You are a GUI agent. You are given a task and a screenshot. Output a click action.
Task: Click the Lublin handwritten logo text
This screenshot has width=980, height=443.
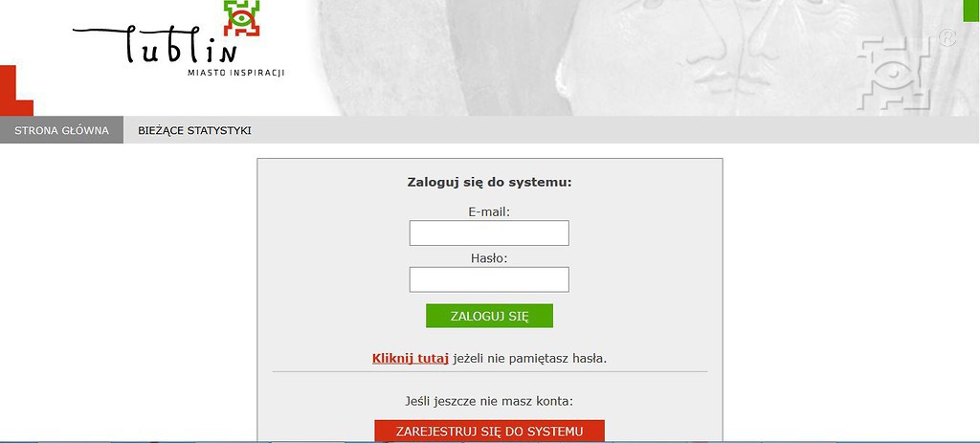coord(155,43)
